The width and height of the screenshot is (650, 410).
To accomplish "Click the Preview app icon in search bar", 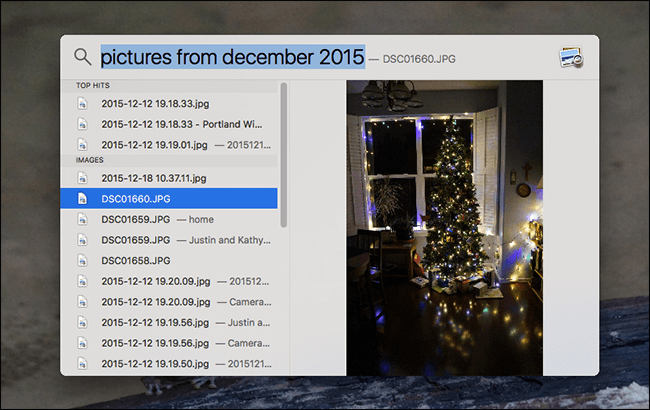I will [571, 57].
